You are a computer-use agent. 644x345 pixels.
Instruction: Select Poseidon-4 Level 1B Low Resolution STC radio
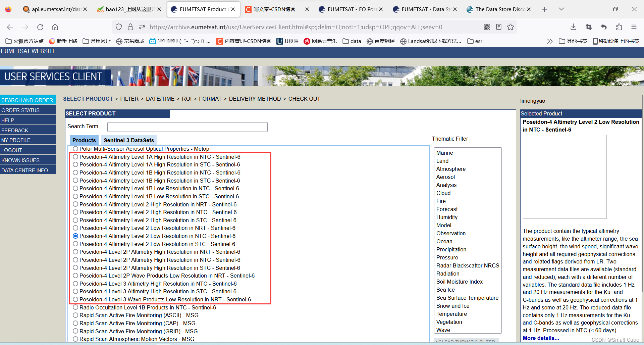pos(75,196)
